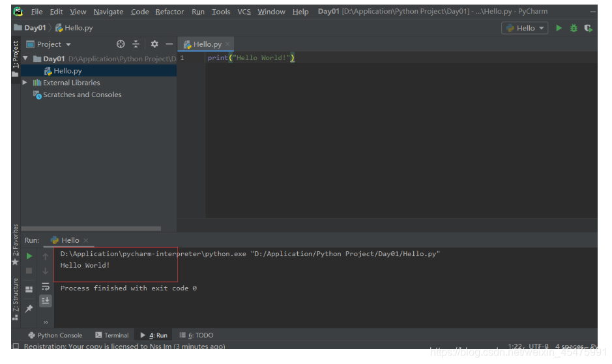612x364 pixels.
Task: Start debugging with the bug icon
Action: click(x=574, y=28)
